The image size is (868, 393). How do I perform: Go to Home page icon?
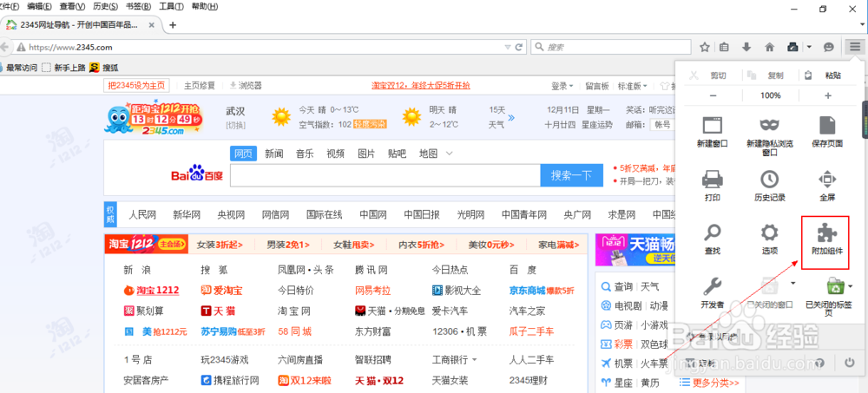(x=769, y=47)
